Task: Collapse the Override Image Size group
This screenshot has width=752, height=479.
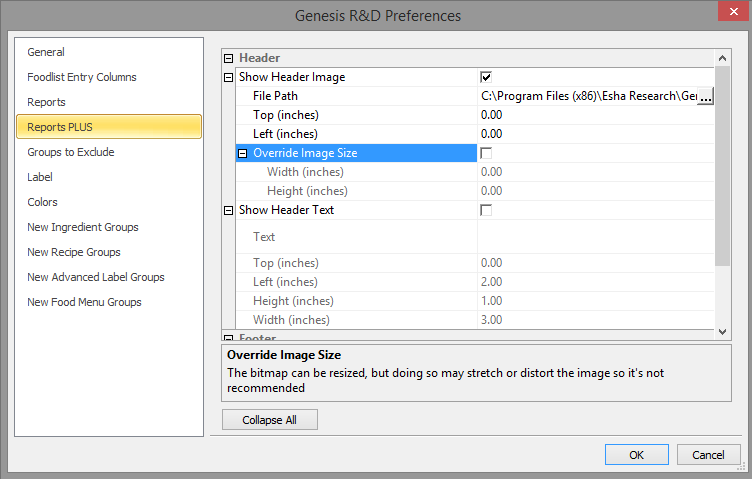Action: click(243, 153)
